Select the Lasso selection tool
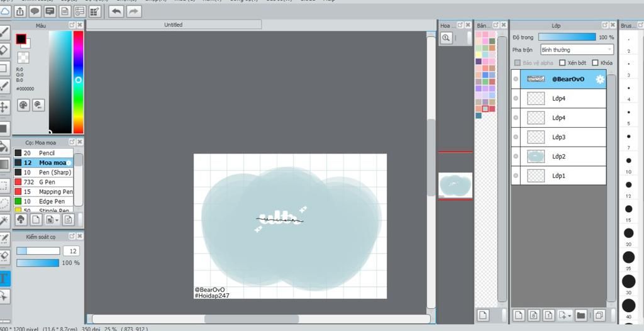Viewport: 644px width, 331px height. [x=4, y=203]
